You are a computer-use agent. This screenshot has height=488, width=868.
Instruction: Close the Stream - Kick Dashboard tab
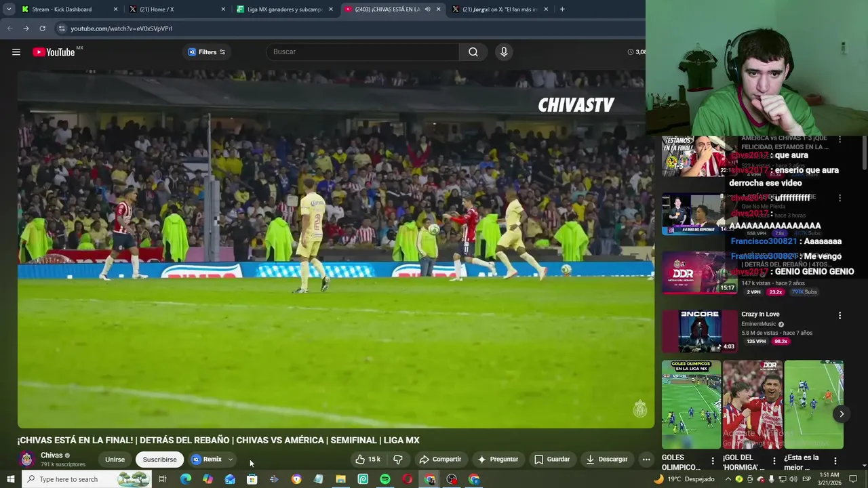(115, 9)
